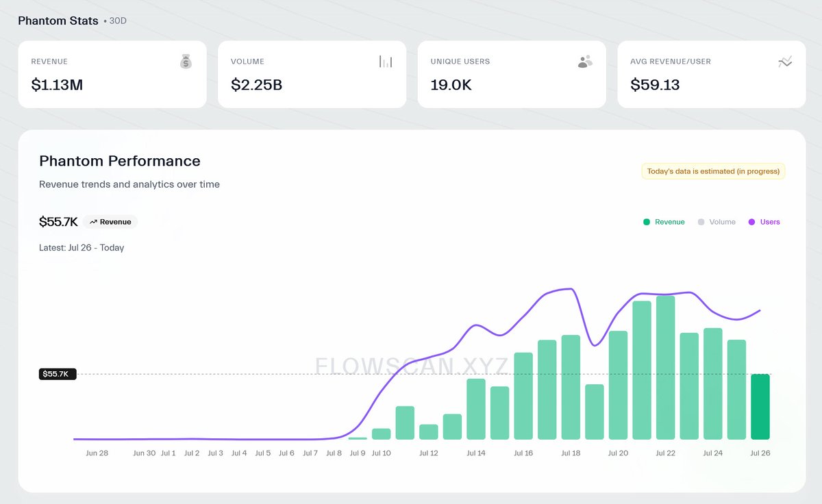822x504 pixels.
Task: Click the green Revenue legend dot
Action: [x=646, y=222]
